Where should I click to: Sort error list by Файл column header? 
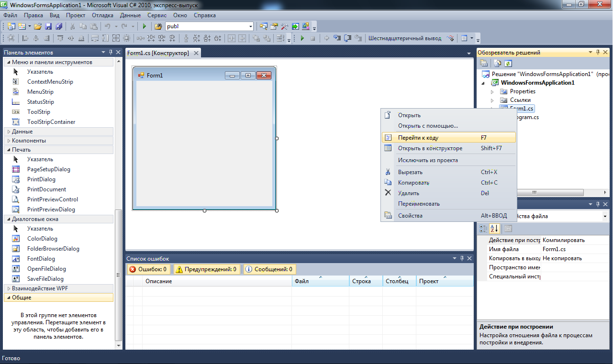click(x=321, y=281)
